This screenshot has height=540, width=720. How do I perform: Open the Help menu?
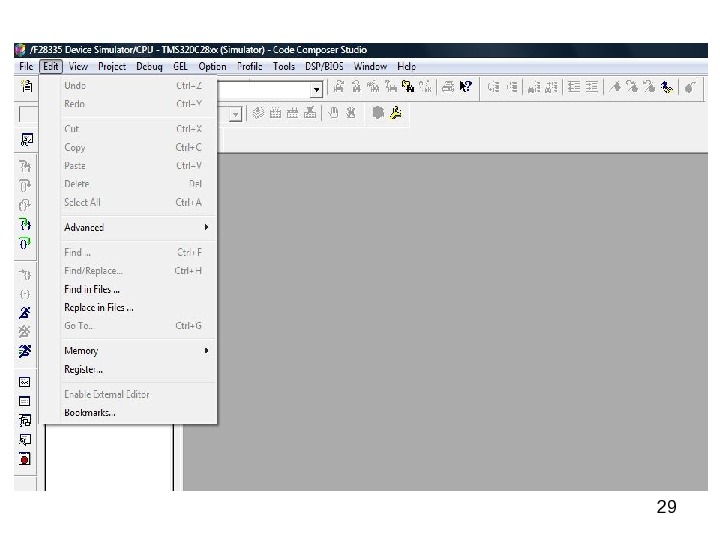click(406, 67)
